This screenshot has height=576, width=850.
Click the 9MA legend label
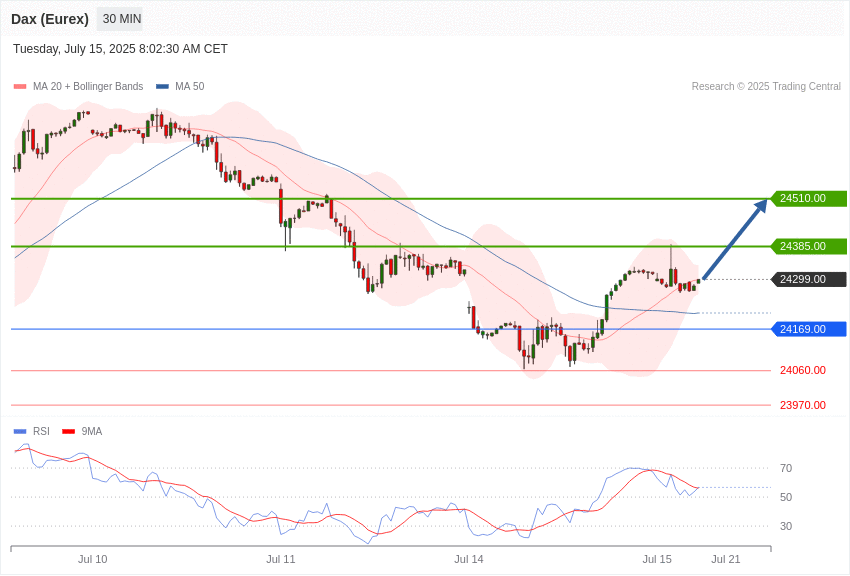coord(92,431)
